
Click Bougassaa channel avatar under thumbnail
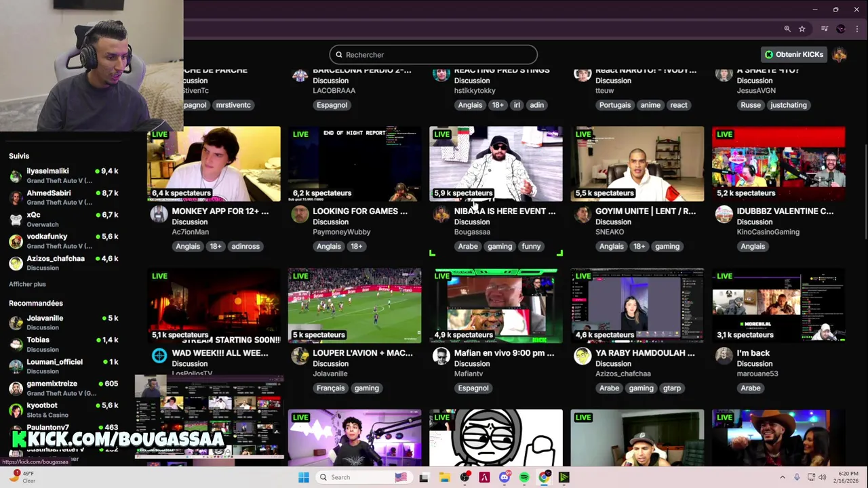click(x=441, y=215)
